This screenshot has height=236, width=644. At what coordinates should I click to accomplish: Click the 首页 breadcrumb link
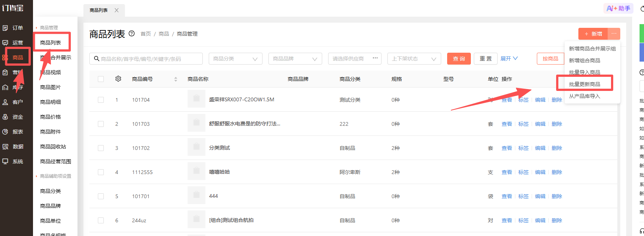[x=146, y=34]
